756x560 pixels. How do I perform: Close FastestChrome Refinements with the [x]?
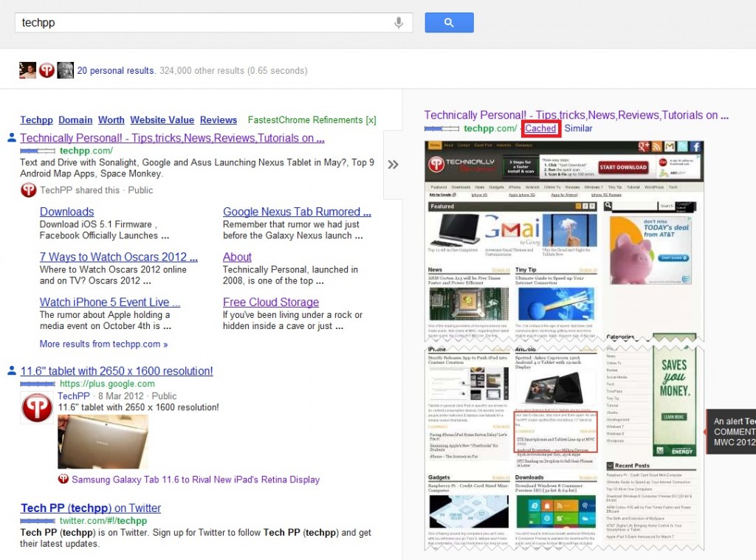tap(371, 120)
